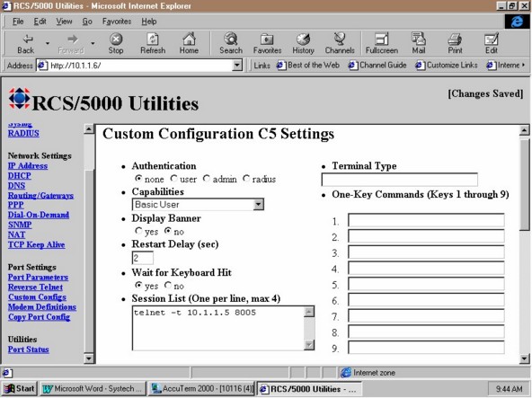
Task: Go to the DHCP link
Action: coord(20,175)
